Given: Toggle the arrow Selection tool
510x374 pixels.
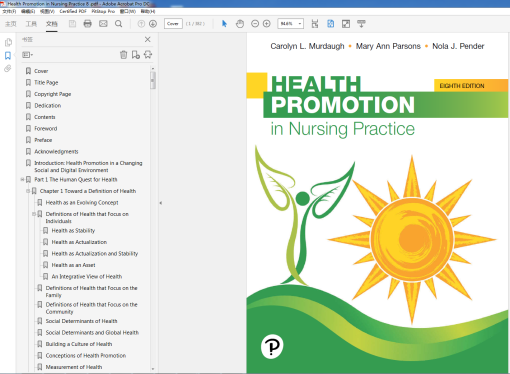Looking at the screenshot, I should [224, 24].
